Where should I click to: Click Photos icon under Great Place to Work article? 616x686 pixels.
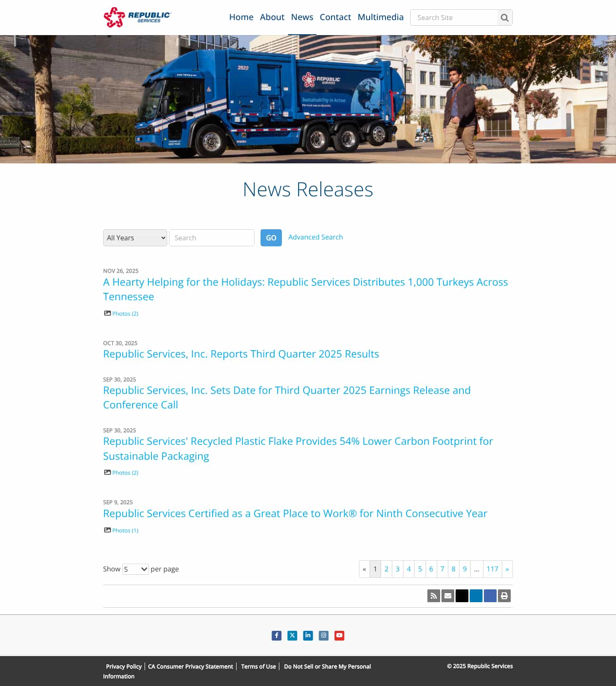(107, 530)
